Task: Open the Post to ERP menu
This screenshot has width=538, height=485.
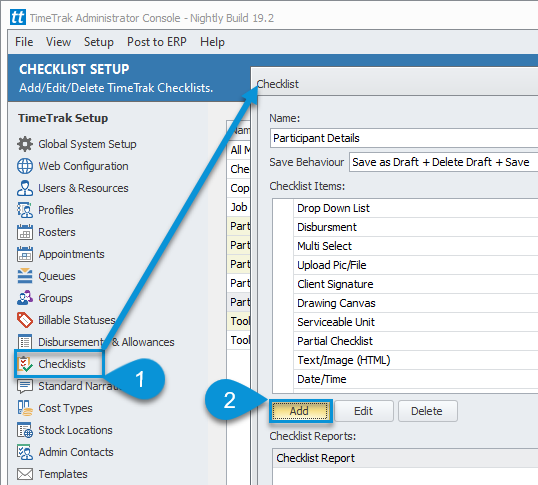Action: (157, 42)
